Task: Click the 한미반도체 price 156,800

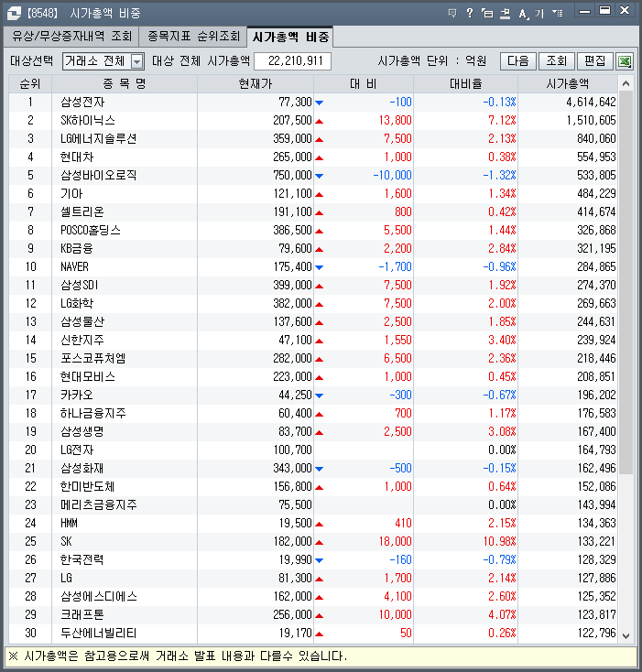Action: [x=293, y=486]
